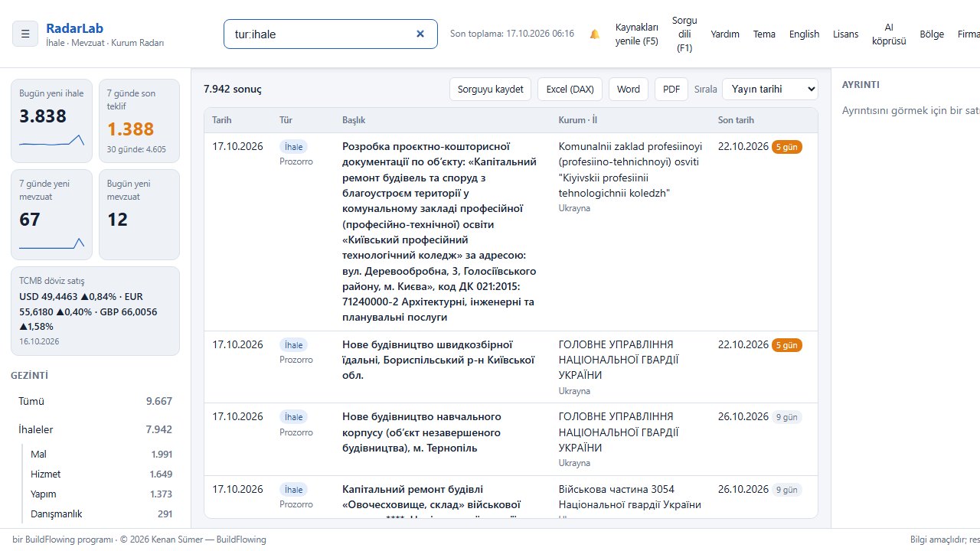Click the RadarLab logo title
Image resolution: width=980 pixels, height=551 pixels.
click(74, 28)
